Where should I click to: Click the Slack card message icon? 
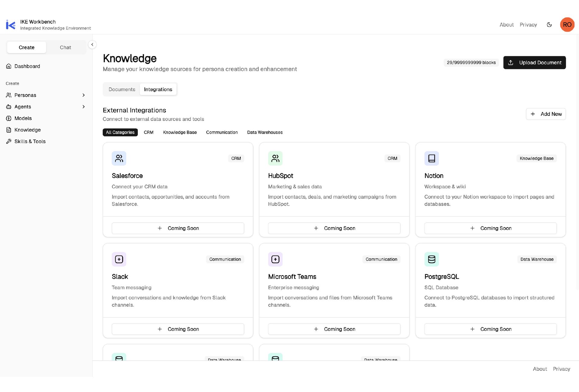tap(119, 259)
